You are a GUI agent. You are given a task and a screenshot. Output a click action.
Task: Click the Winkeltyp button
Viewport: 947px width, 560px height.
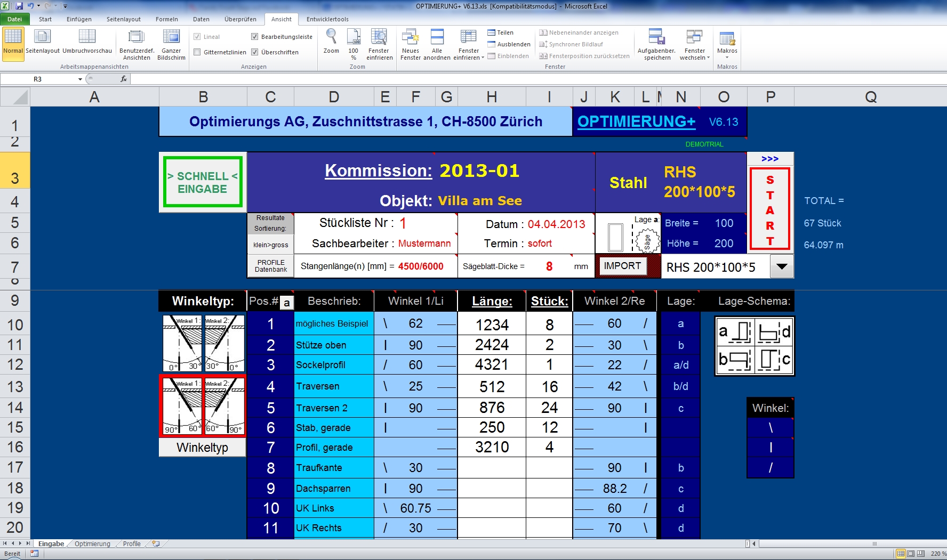pos(202,447)
